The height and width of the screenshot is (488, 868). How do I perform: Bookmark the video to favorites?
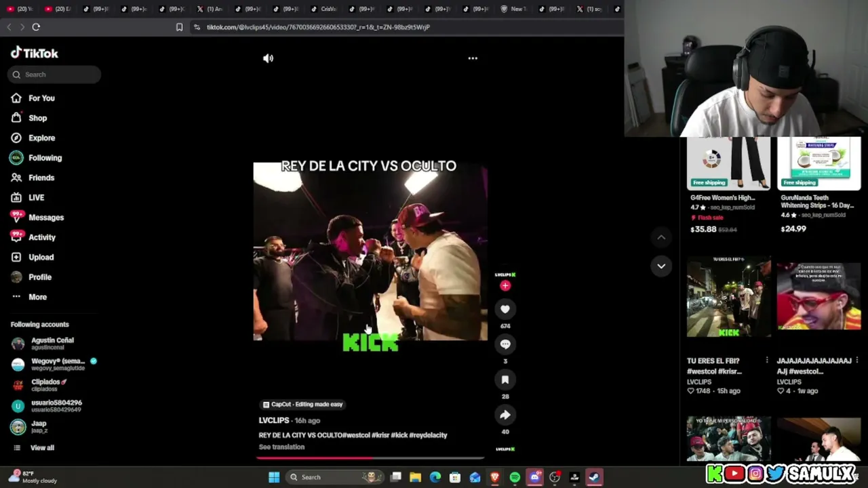(x=505, y=380)
